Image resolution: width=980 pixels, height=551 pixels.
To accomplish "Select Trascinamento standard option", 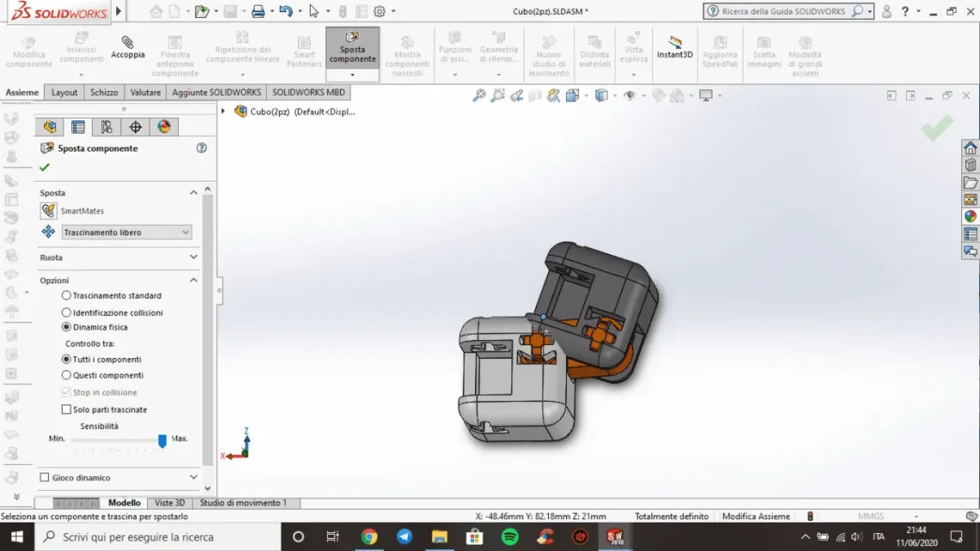I will pyautogui.click(x=66, y=295).
